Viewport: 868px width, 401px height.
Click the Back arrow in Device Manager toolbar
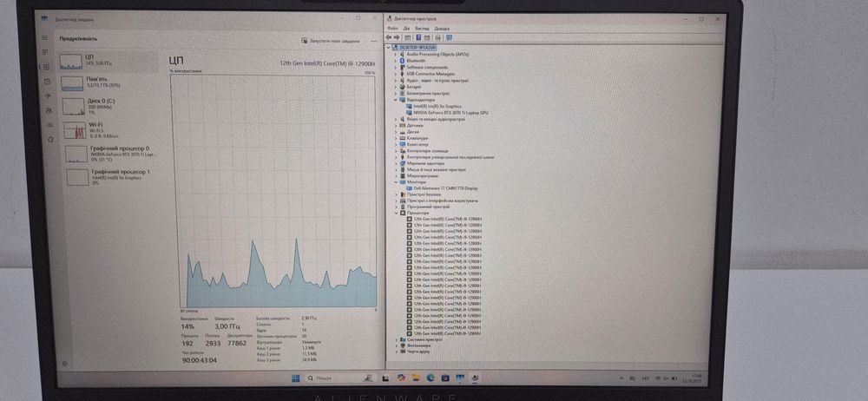coord(391,37)
